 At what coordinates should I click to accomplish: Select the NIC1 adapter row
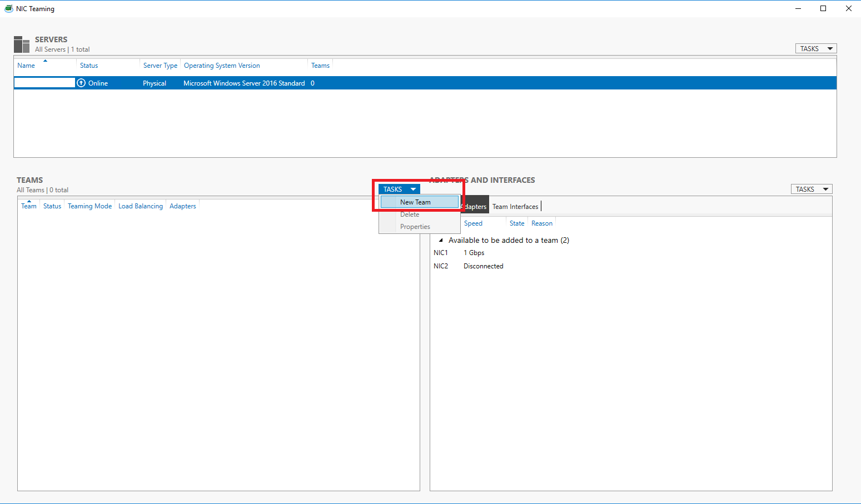(x=631, y=252)
